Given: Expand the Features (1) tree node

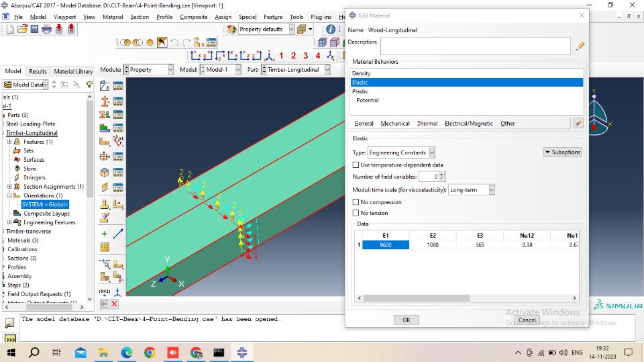Looking at the screenshot, I should tap(9, 142).
